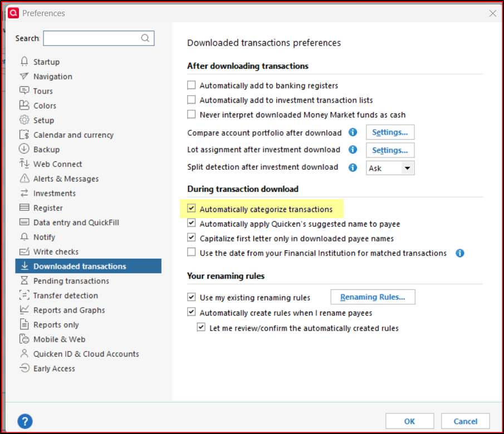Open the Register preferences section

48,208
